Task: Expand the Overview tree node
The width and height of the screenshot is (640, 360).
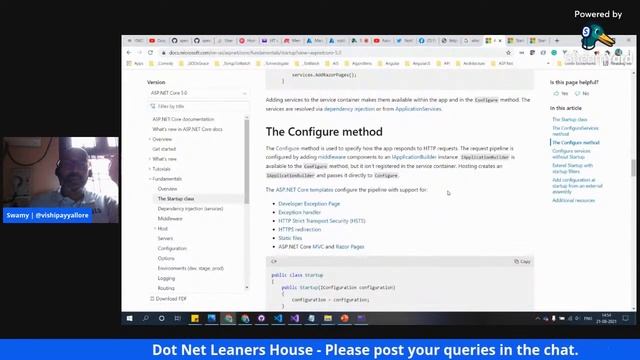Action: point(150,139)
